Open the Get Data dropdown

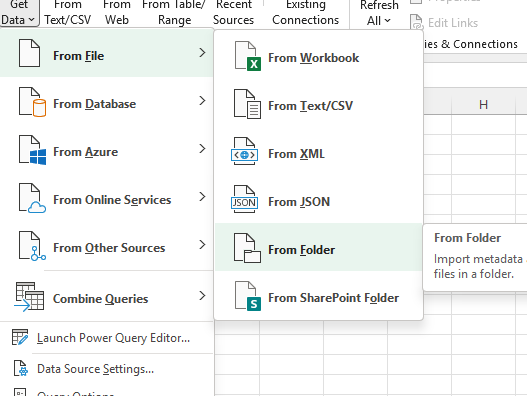(19, 13)
